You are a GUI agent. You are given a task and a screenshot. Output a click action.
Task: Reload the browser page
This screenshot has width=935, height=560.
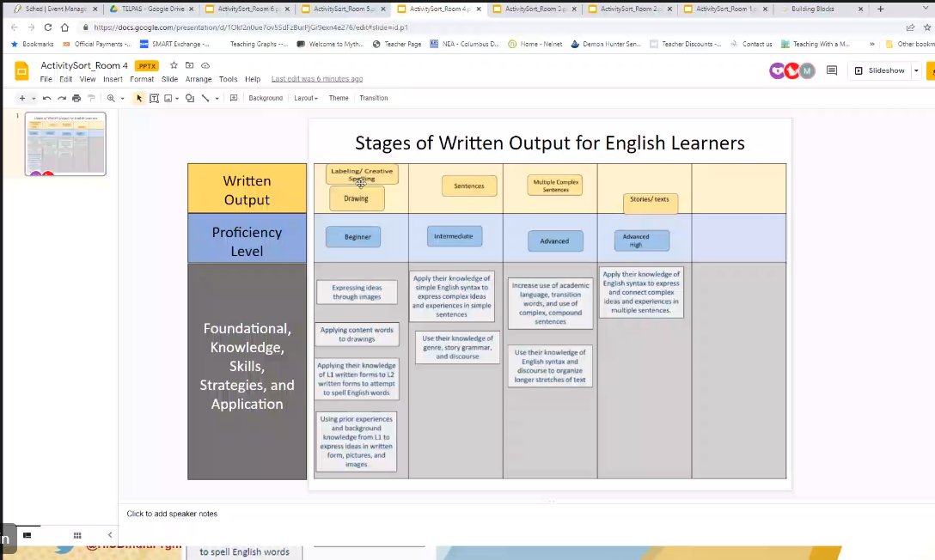(x=48, y=27)
